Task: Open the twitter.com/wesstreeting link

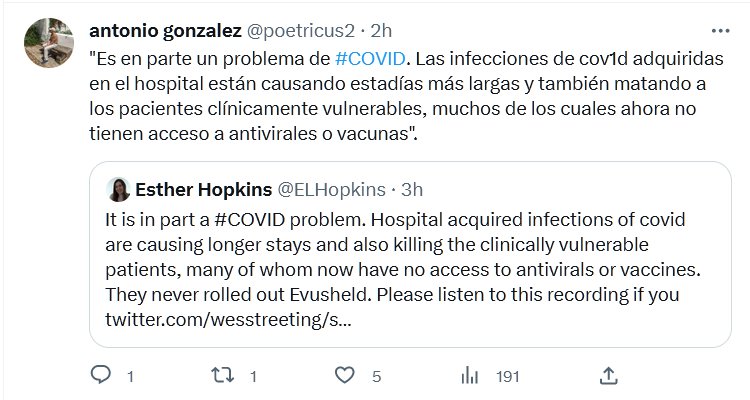Action: [228, 320]
